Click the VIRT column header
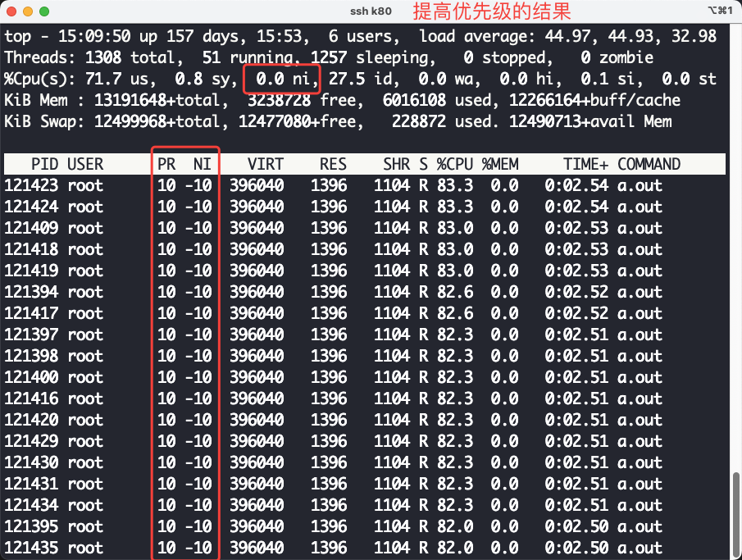The height and width of the screenshot is (560, 742). pos(264,164)
